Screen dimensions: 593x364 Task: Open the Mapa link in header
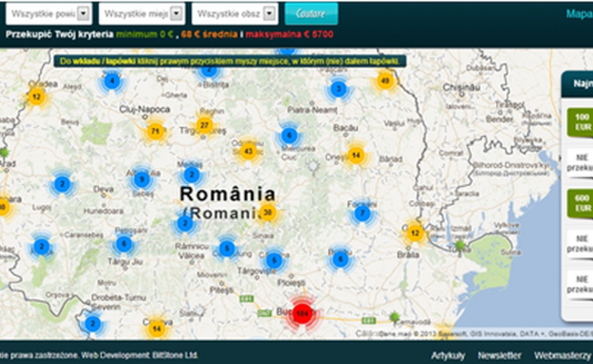point(579,14)
